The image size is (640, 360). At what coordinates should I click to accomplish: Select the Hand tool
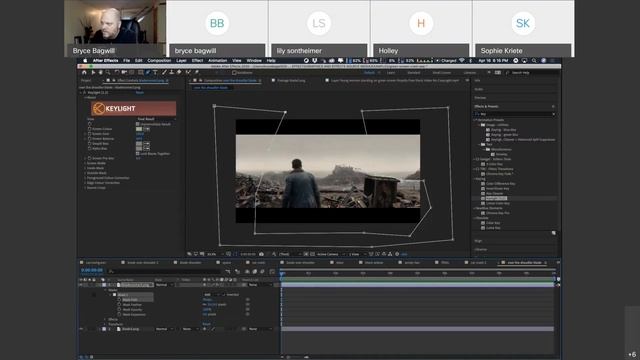pyautogui.click(x=100, y=72)
